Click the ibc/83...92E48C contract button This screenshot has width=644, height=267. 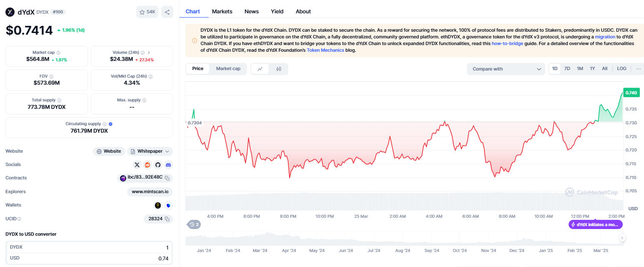point(145,178)
